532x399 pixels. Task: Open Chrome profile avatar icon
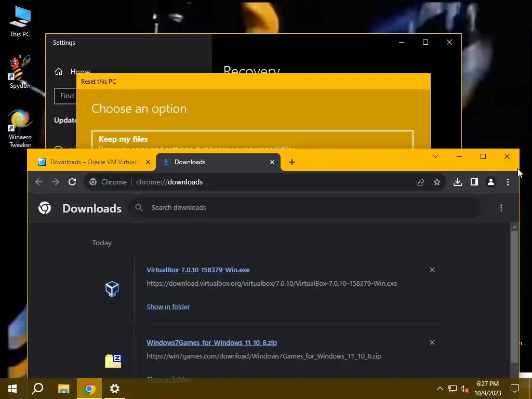pos(491,182)
